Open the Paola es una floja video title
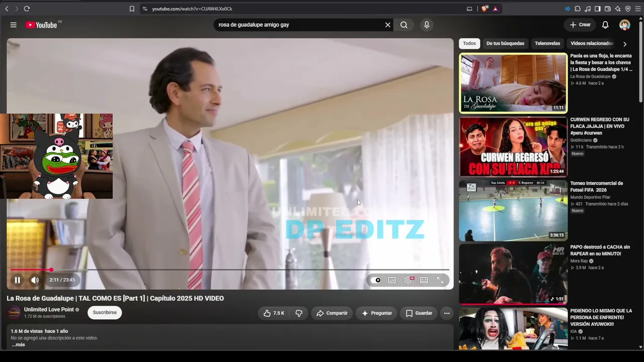Viewport: 644px width, 362px height. (x=601, y=62)
